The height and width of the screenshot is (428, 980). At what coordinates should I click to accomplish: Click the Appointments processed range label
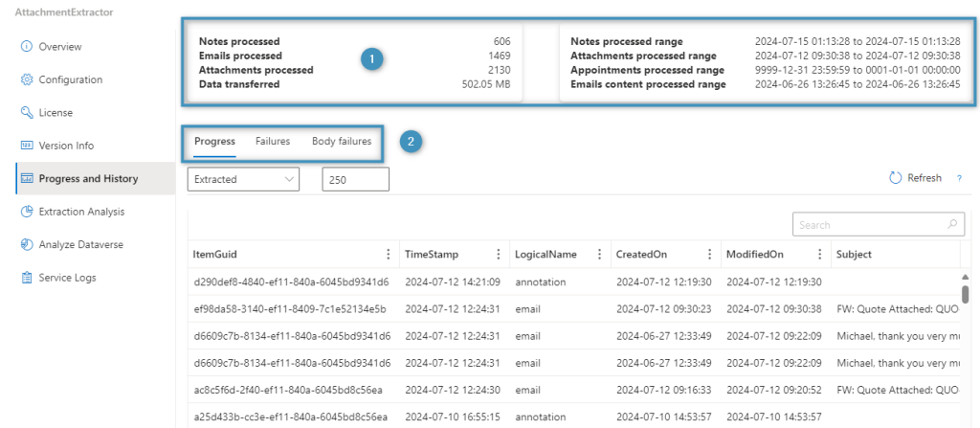click(648, 70)
